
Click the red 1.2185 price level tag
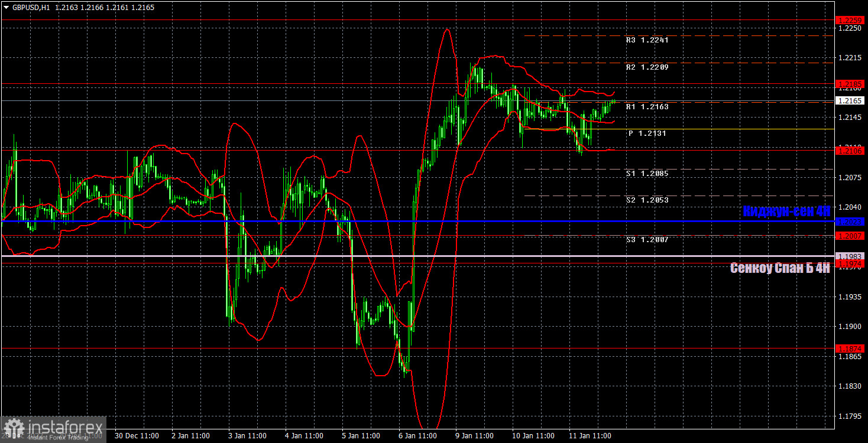pos(851,84)
